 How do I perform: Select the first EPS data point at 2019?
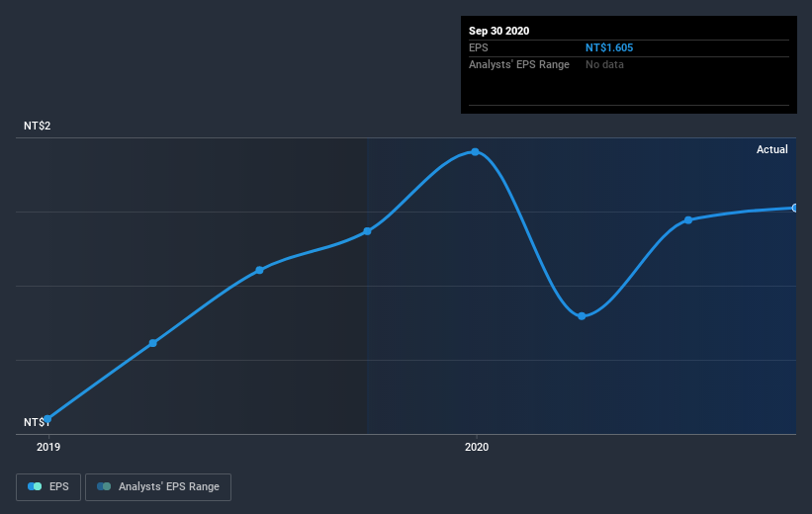[47, 419]
